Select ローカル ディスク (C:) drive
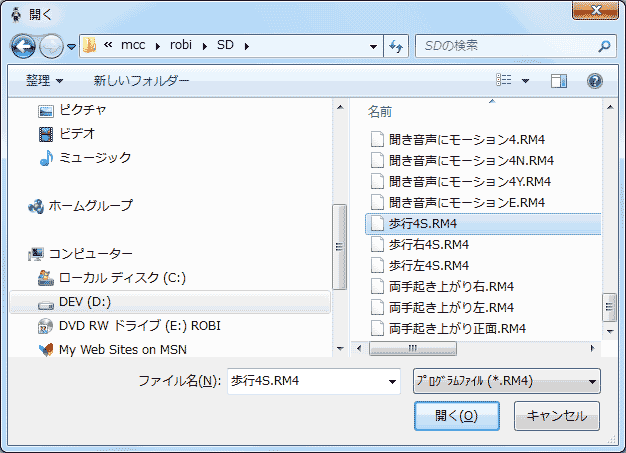This screenshot has width=626, height=453. [x=122, y=277]
